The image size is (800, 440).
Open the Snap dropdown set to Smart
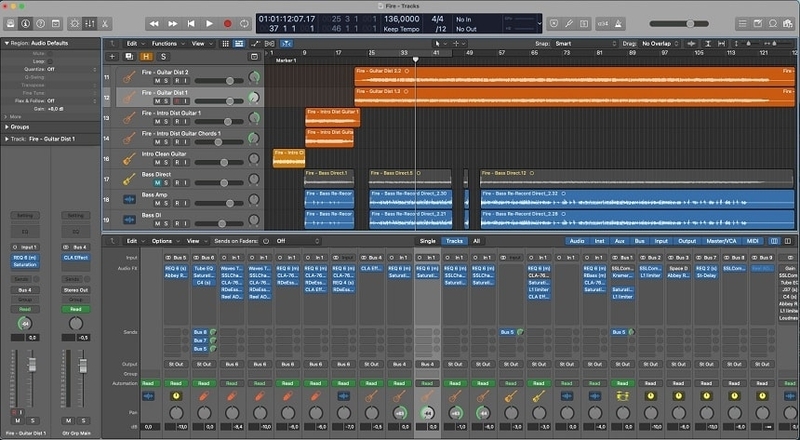pyautogui.click(x=586, y=44)
